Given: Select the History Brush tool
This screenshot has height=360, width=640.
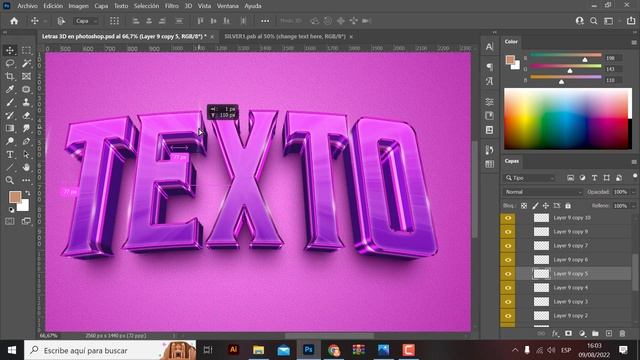Looking at the screenshot, I should 10,116.
